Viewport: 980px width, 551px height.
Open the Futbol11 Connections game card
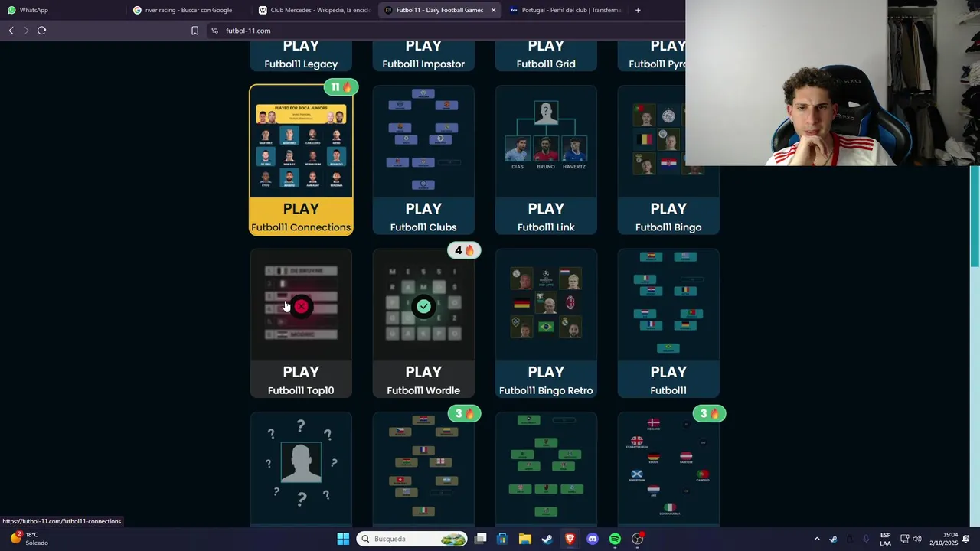click(x=301, y=160)
